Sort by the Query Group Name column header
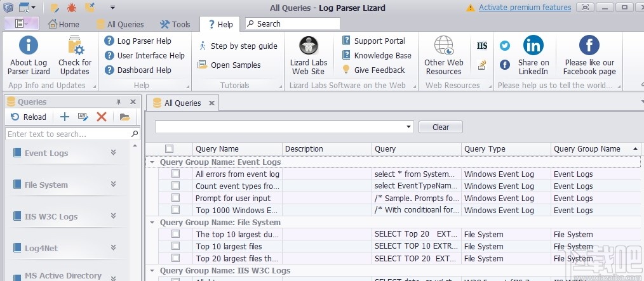This screenshot has height=281, width=644. tap(596, 149)
